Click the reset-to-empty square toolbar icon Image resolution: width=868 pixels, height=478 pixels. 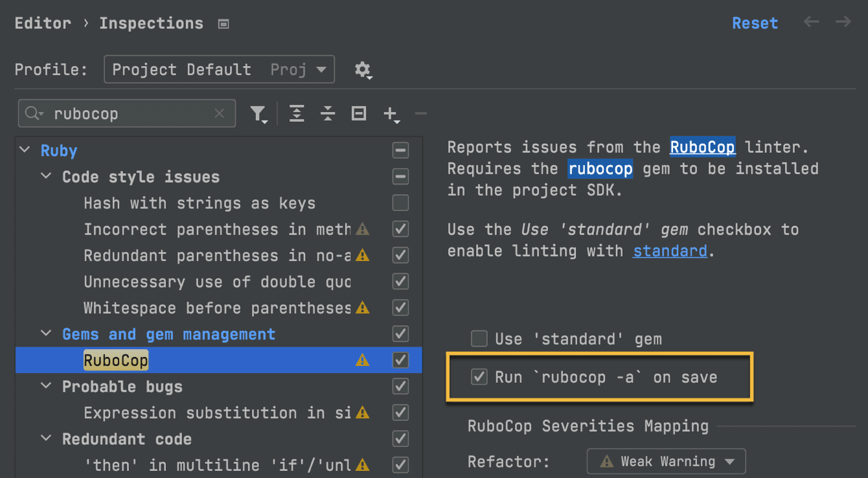(x=359, y=114)
